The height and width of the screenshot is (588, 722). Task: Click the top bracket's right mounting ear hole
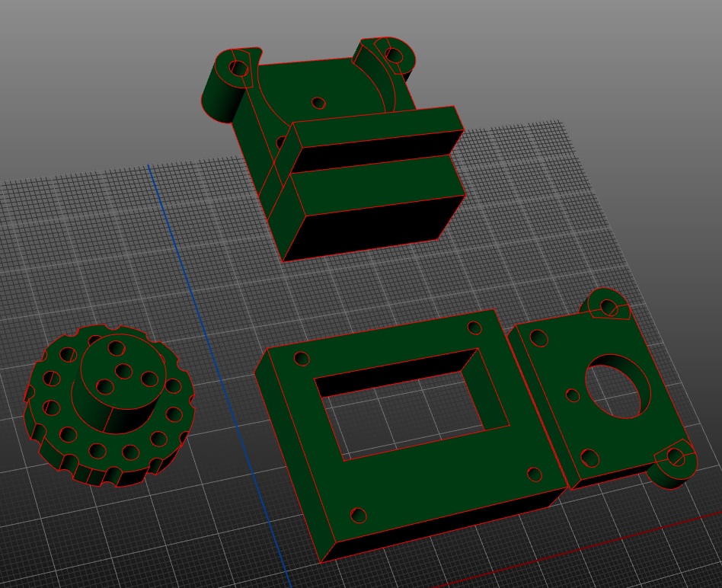[393, 55]
